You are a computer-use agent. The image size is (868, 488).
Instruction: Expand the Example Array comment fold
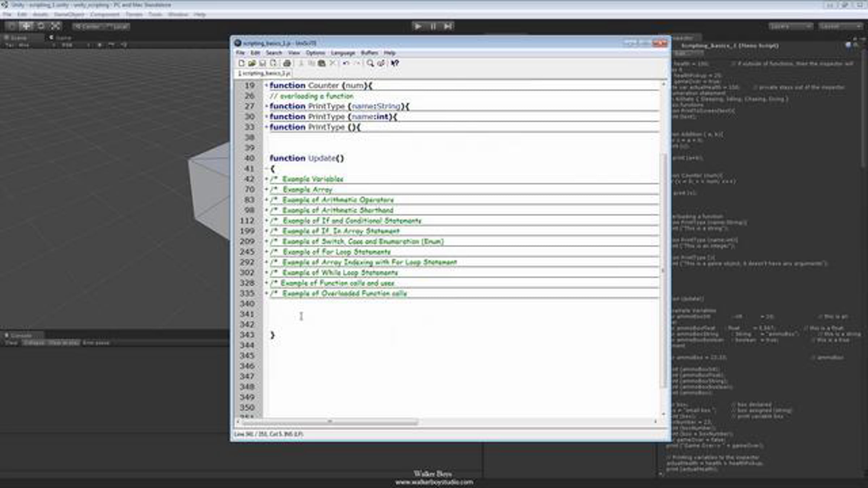tap(267, 189)
